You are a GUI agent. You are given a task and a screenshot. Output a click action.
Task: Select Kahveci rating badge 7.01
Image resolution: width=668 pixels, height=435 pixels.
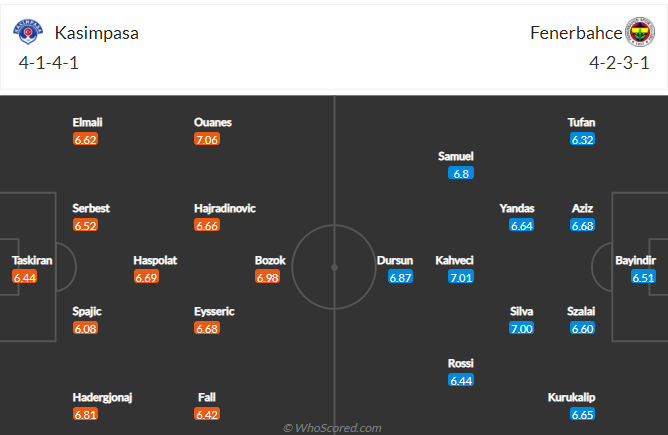coord(461,277)
